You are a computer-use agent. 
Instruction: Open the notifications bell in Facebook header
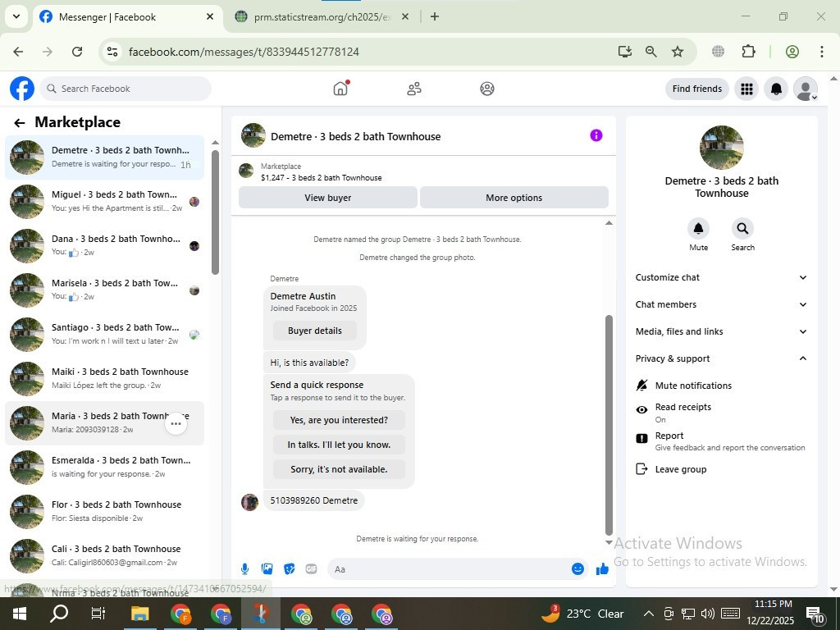point(776,89)
